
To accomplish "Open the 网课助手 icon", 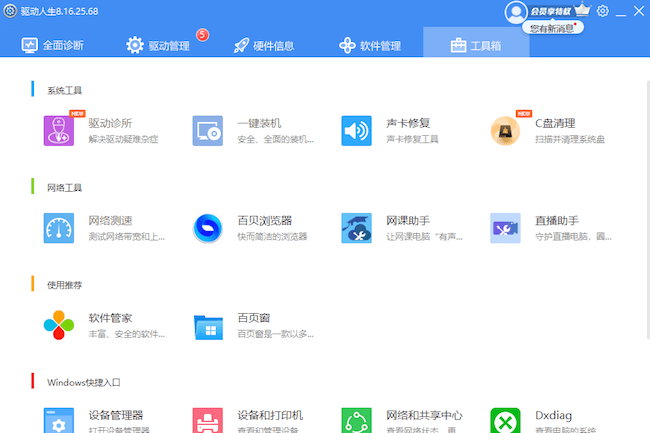I will tap(357, 228).
